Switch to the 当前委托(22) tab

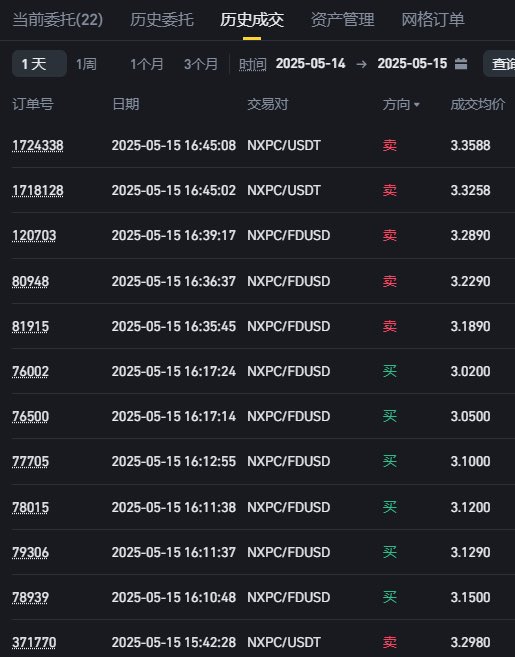click(57, 20)
